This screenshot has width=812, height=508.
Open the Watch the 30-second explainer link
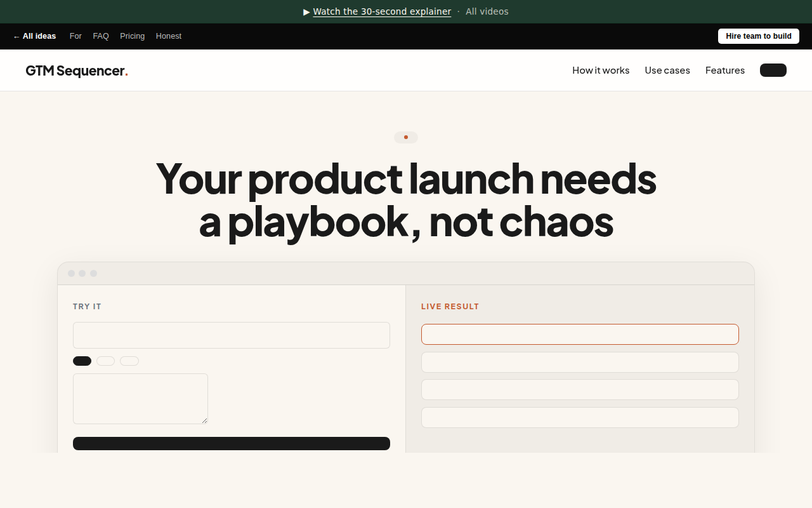[x=382, y=11]
